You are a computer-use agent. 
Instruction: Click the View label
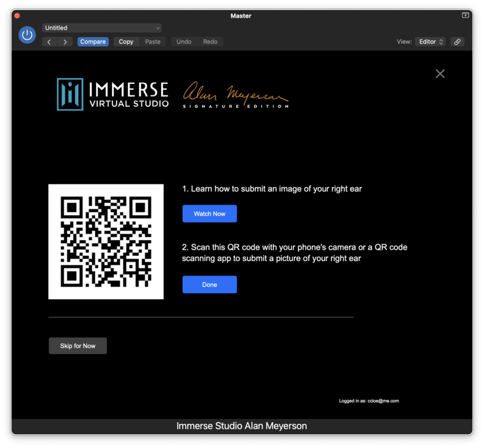[x=404, y=42]
